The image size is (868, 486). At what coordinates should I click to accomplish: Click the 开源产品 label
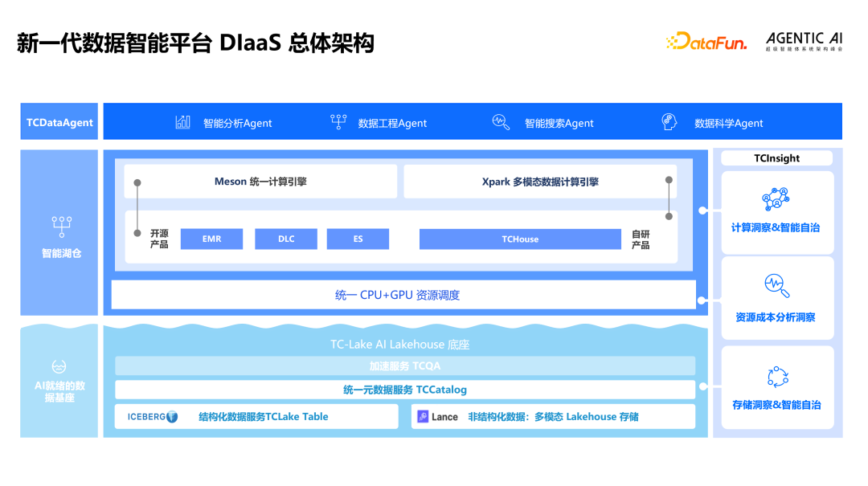[159, 239]
